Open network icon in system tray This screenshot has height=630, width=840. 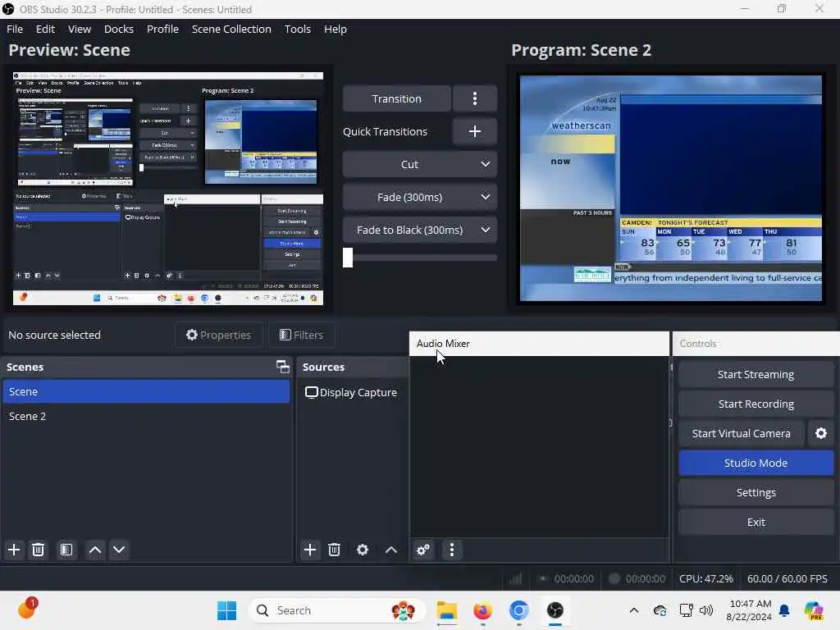pos(686,610)
